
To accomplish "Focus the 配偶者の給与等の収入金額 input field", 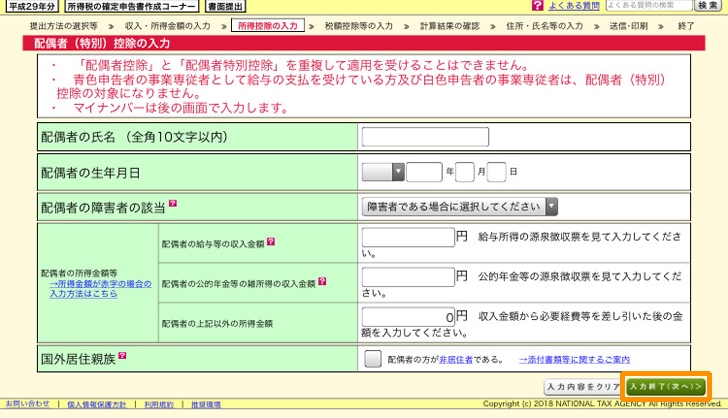I will [x=408, y=237].
